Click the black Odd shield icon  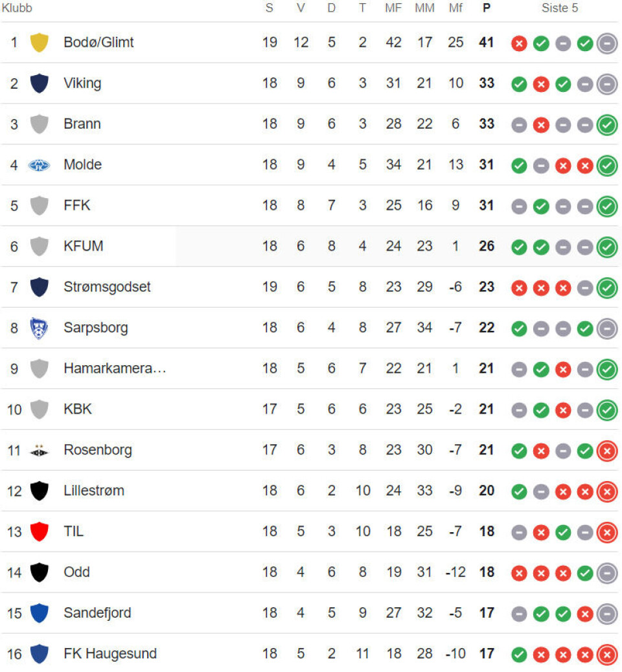click(40, 572)
